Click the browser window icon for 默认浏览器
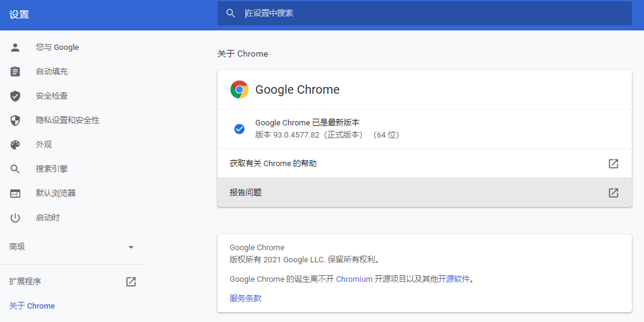Image resolution: width=644 pixels, height=322 pixels. [15, 194]
